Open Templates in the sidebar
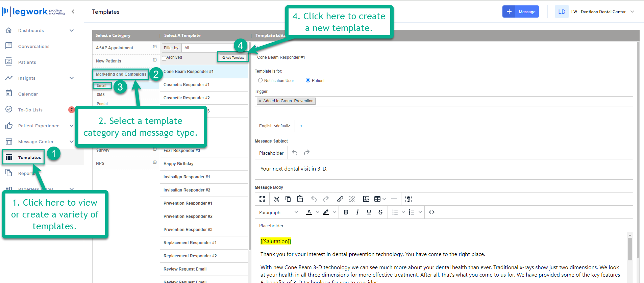 (x=29, y=157)
